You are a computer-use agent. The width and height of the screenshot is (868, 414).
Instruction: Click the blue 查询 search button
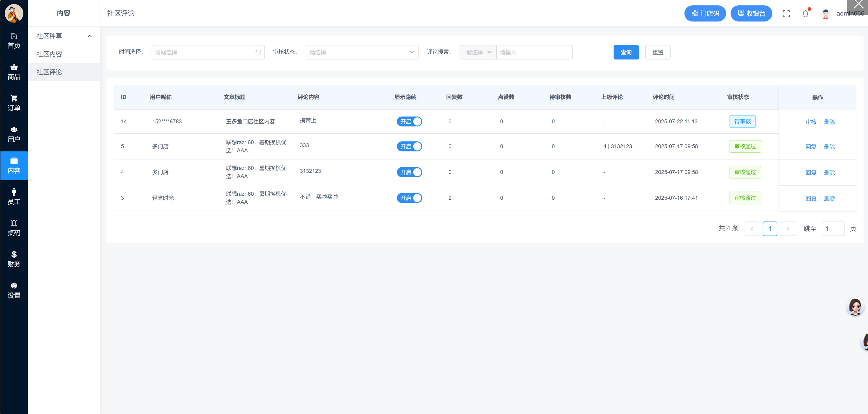tap(626, 52)
